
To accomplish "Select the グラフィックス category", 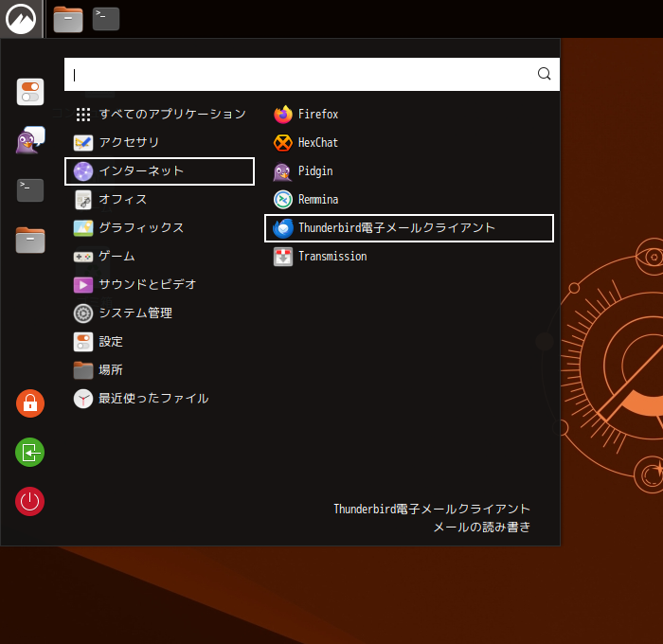I will click(159, 228).
